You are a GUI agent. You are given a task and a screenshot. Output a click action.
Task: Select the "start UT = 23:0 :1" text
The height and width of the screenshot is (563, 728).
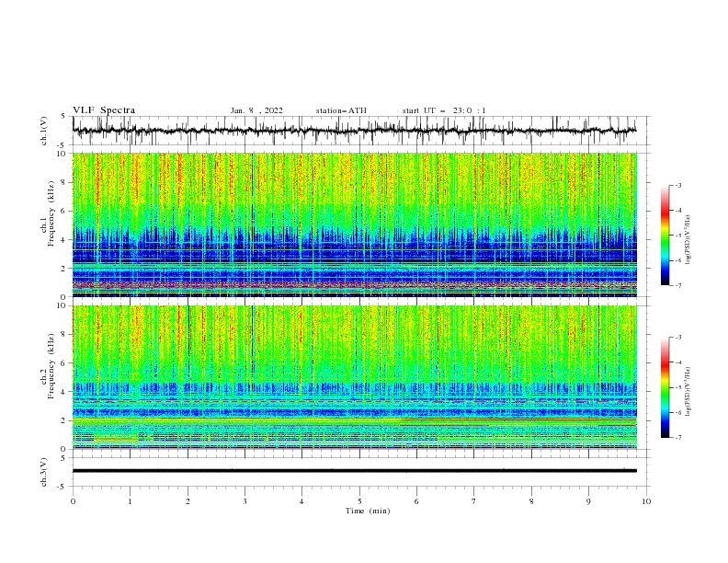[x=444, y=110]
